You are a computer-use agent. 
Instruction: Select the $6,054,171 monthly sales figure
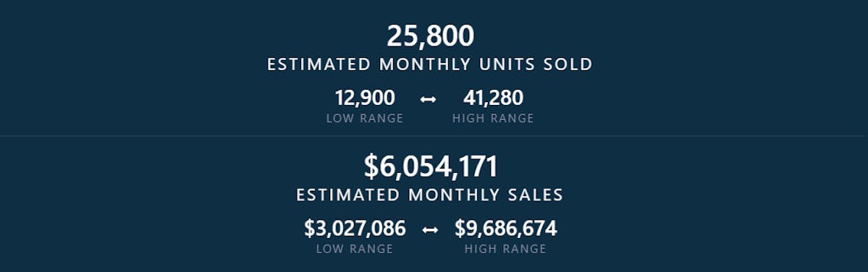pos(431,167)
